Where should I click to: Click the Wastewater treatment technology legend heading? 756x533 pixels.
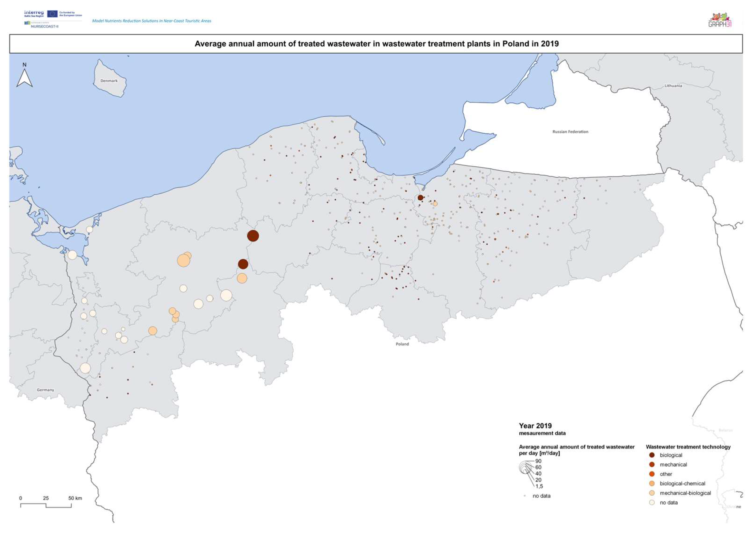coord(688,447)
